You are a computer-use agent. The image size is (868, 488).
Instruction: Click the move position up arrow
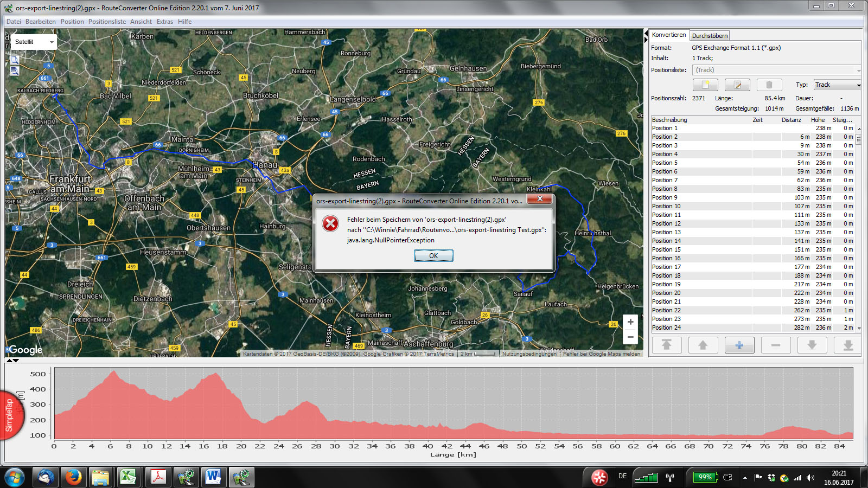click(x=703, y=345)
